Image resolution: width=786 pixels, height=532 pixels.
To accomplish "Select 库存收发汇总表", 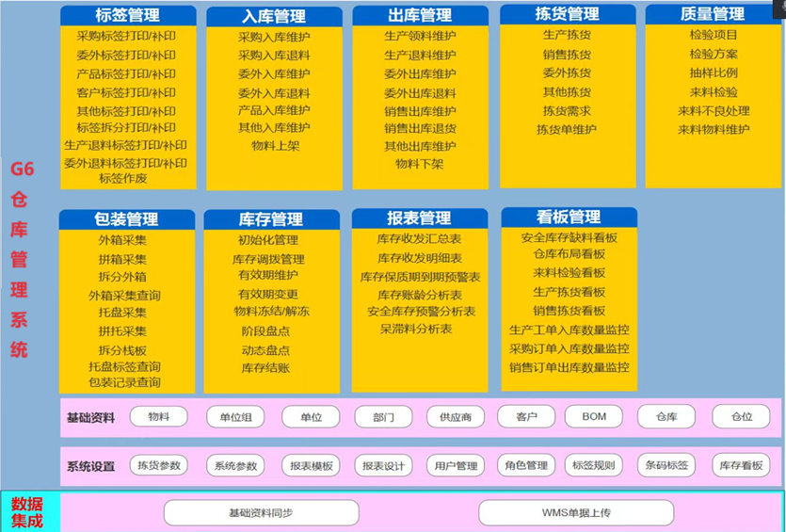I will pyautogui.click(x=420, y=239).
